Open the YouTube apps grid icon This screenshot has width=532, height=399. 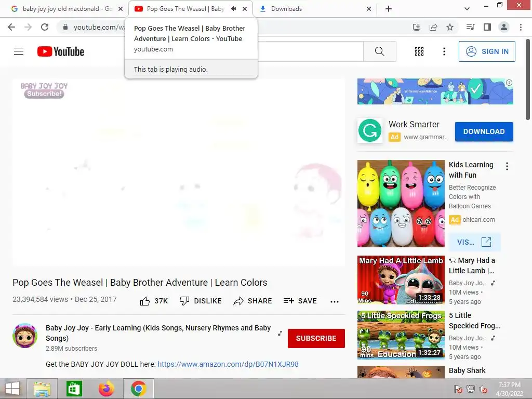(x=419, y=51)
